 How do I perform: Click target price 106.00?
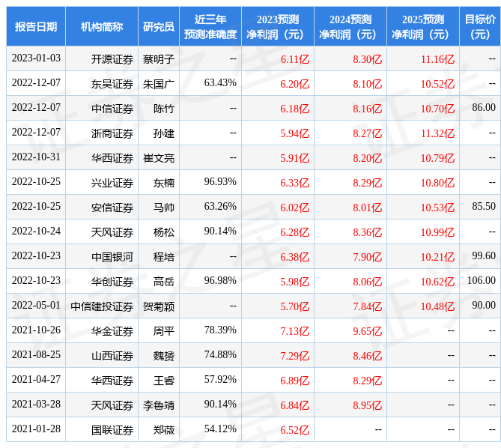coord(482,280)
